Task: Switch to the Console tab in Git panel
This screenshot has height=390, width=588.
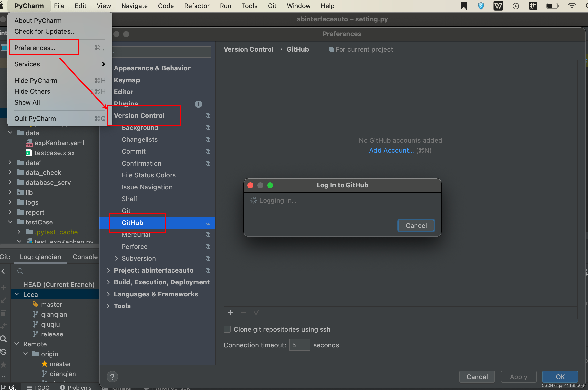Action: 85,257
